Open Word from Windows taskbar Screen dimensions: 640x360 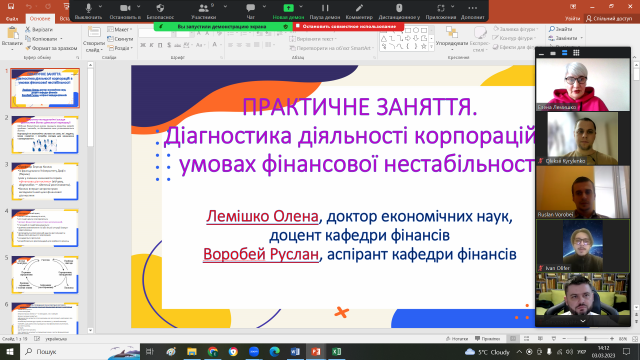tap(295, 351)
